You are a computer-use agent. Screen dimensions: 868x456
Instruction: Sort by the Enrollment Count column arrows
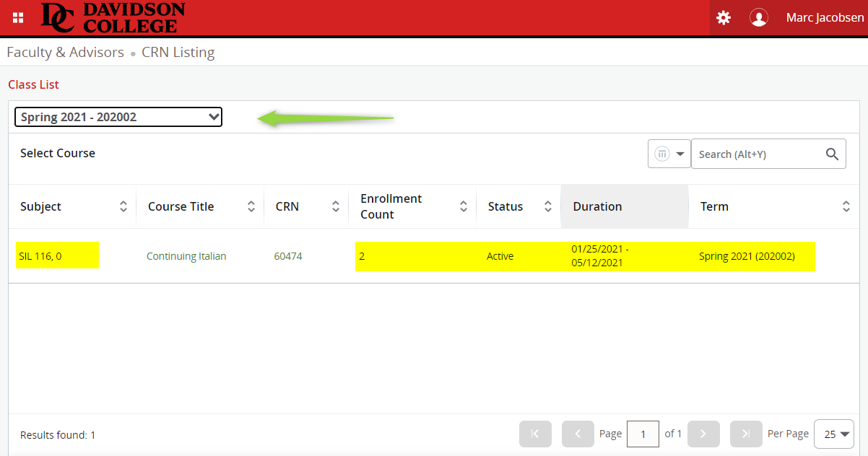(464, 206)
